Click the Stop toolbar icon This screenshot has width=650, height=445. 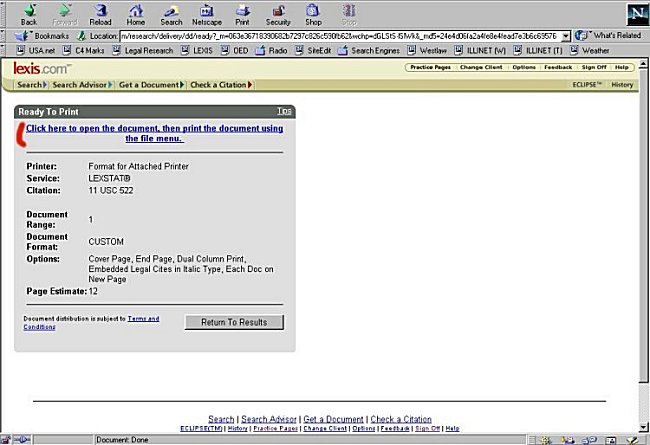click(349, 14)
